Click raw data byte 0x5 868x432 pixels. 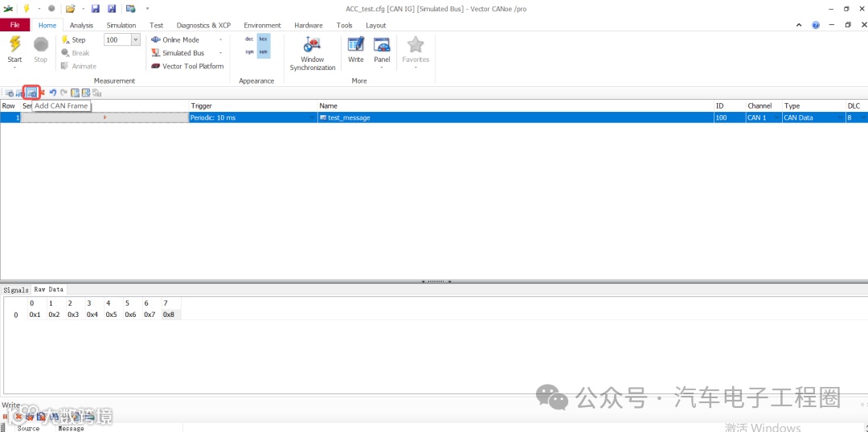tap(111, 315)
